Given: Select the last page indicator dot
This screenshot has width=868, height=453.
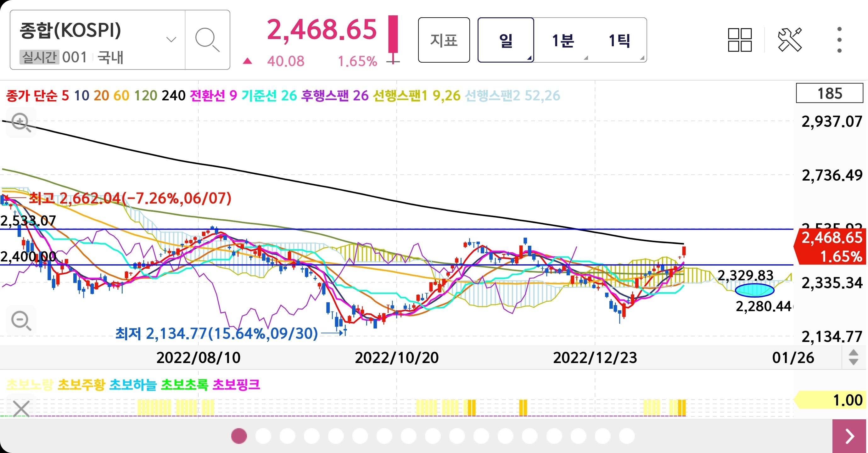Looking at the screenshot, I should (627, 436).
